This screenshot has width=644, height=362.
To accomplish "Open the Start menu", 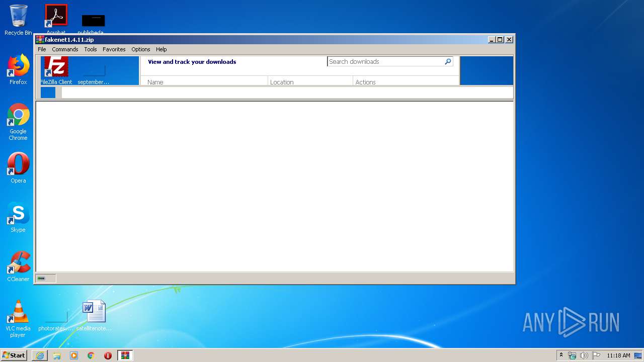I will [14, 355].
